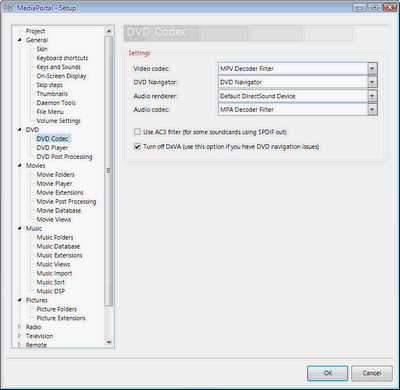Open the DVD Navigator dropdown arrow

(372, 82)
